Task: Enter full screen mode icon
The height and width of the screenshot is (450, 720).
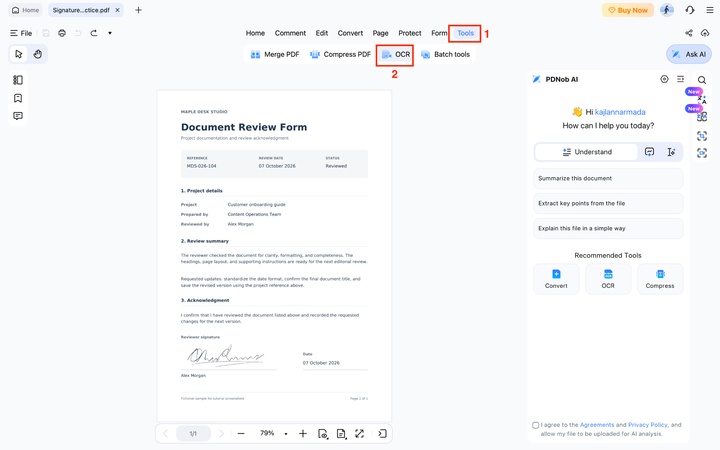Action: pyautogui.click(x=360, y=433)
